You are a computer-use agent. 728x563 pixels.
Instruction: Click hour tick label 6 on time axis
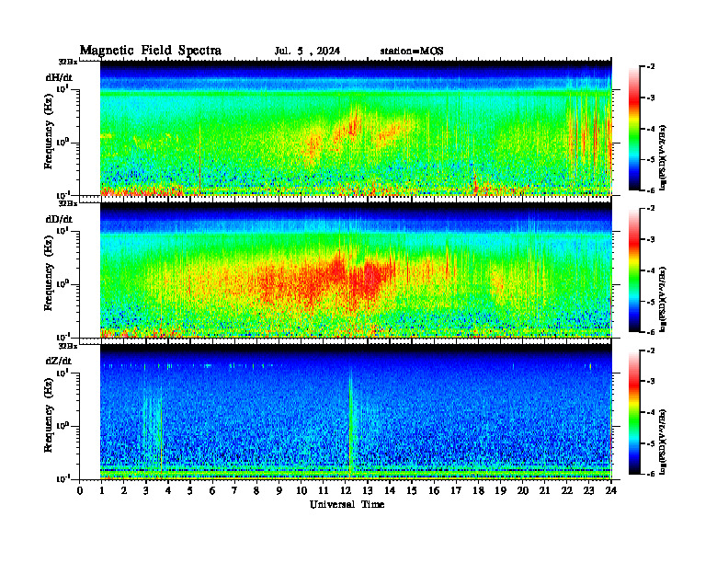[x=212, y=491]
